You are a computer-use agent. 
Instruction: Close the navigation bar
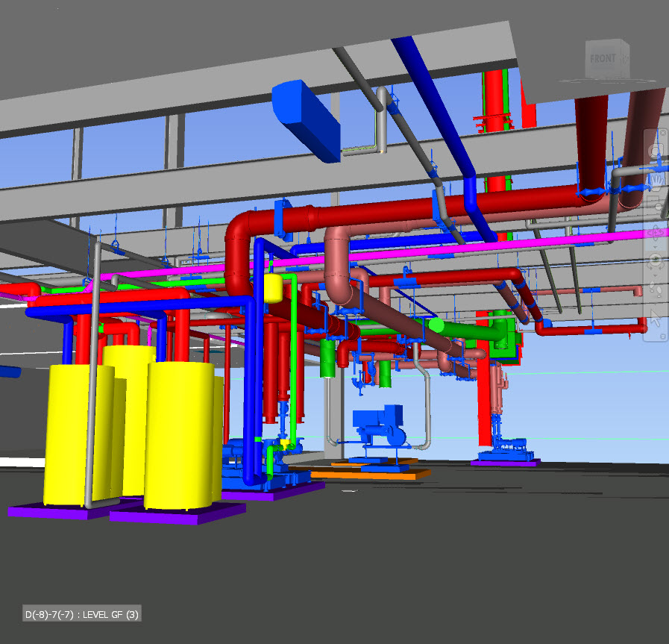(x=663, y=133)
